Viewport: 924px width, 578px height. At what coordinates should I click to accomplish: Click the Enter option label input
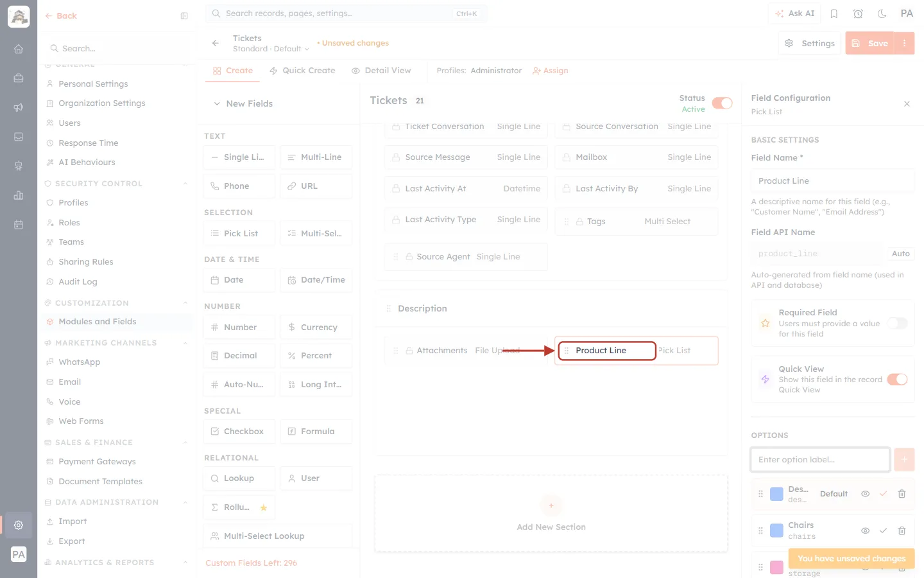(x=820, y=459)
